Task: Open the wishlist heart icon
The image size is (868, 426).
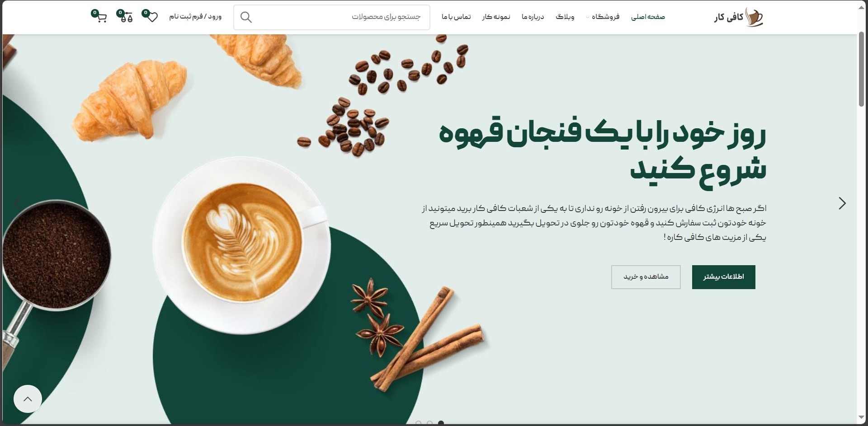Action: tap(152, 17)
